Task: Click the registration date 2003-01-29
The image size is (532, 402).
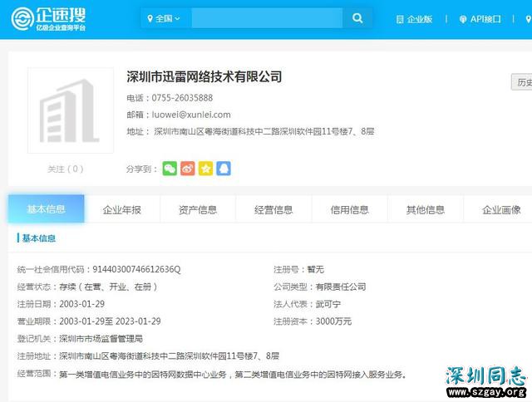Action: click(x=81, y=304)
